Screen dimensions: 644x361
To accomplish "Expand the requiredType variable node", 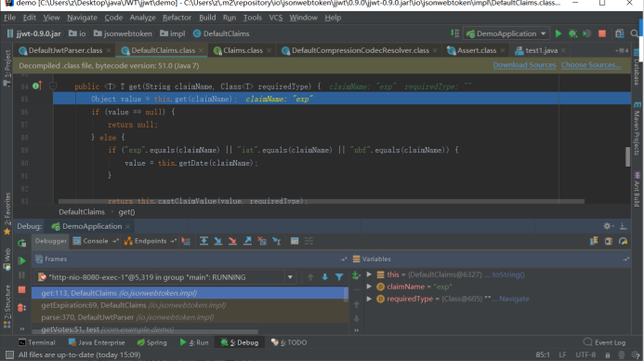I will click(x=369, y=299).
